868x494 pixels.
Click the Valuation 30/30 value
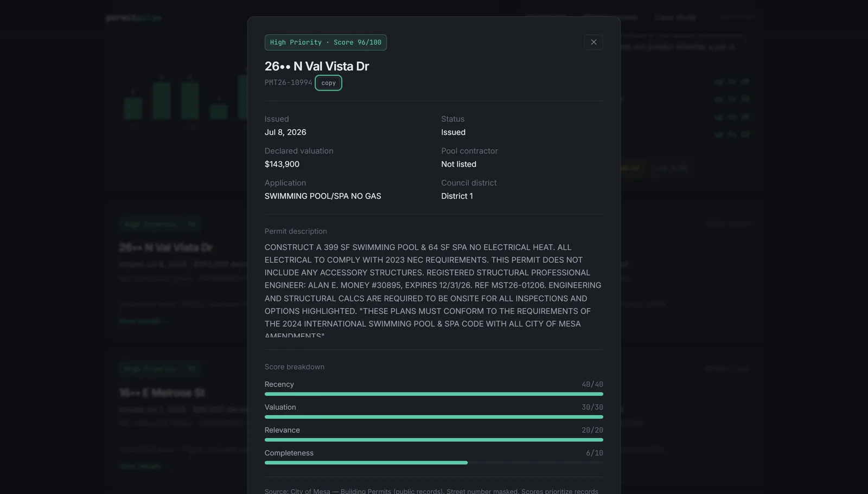[592, 407]
